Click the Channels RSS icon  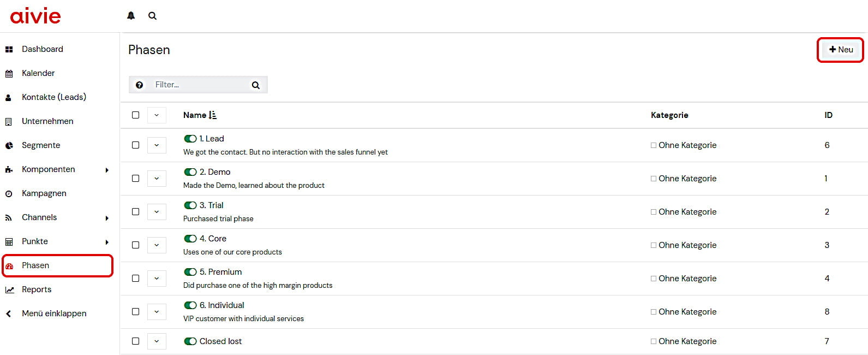pos(8,217)
